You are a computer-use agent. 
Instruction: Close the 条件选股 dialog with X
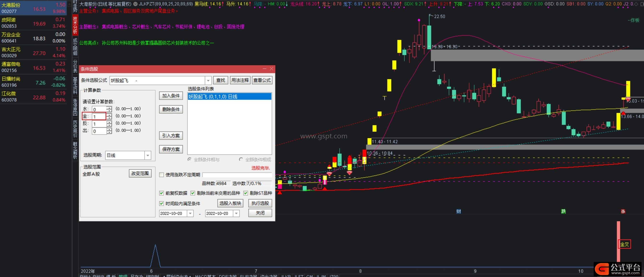(x=272, y=69)
